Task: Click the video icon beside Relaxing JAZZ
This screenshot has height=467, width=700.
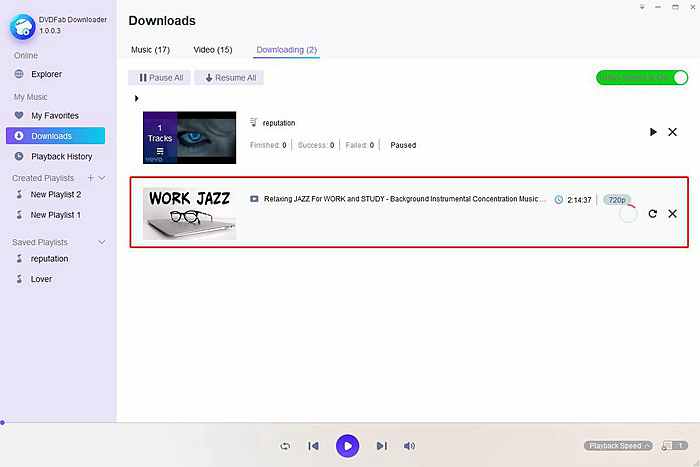Action: (x=254, y=199)
